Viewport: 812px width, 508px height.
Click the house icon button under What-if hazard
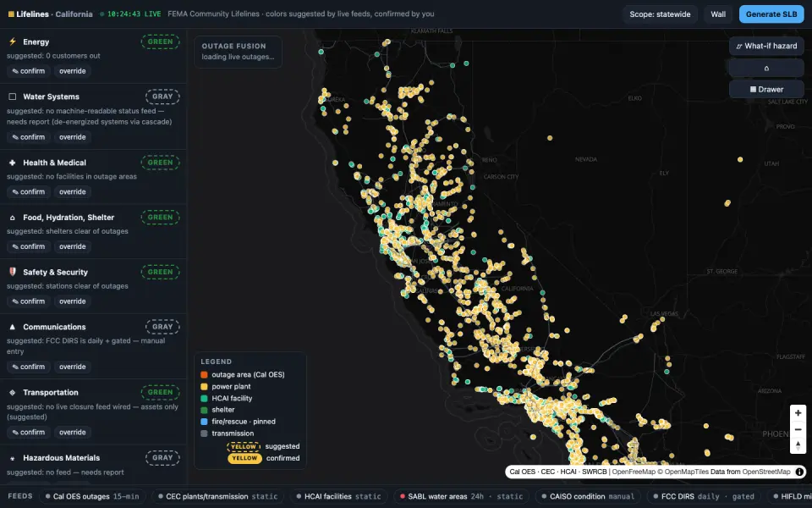(x=766, y=68)
